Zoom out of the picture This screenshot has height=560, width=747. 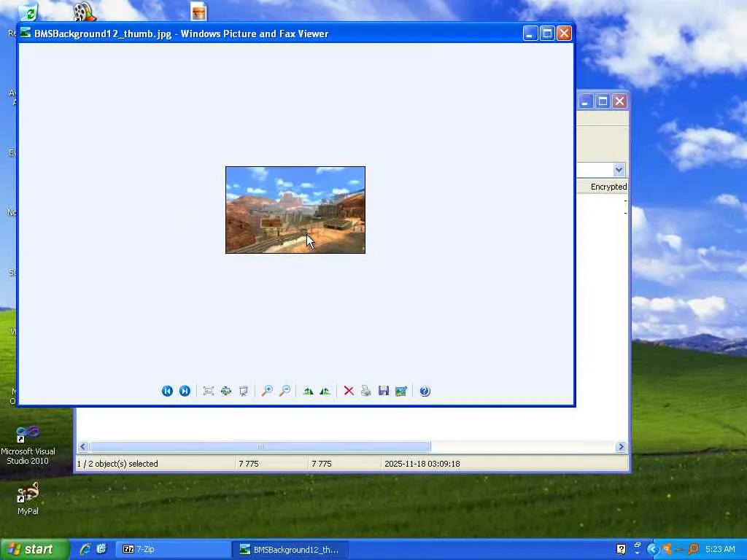point(285,391)
